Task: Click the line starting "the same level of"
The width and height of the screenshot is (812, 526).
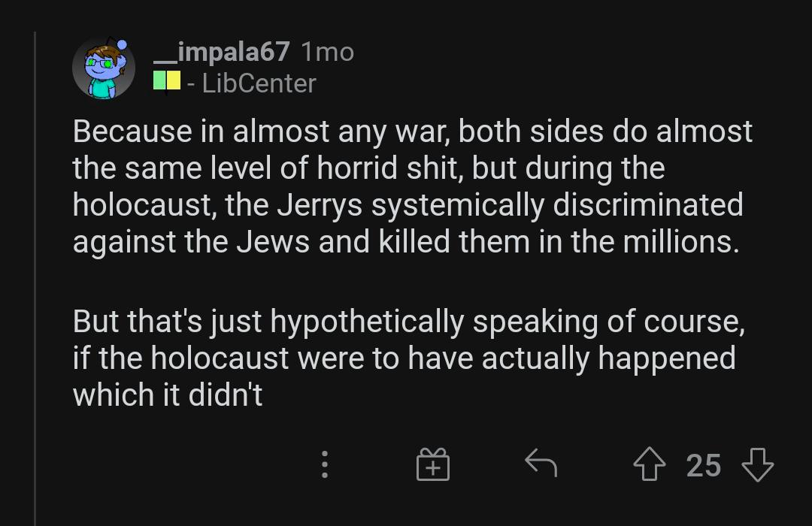Action: (x=368, y=168)
